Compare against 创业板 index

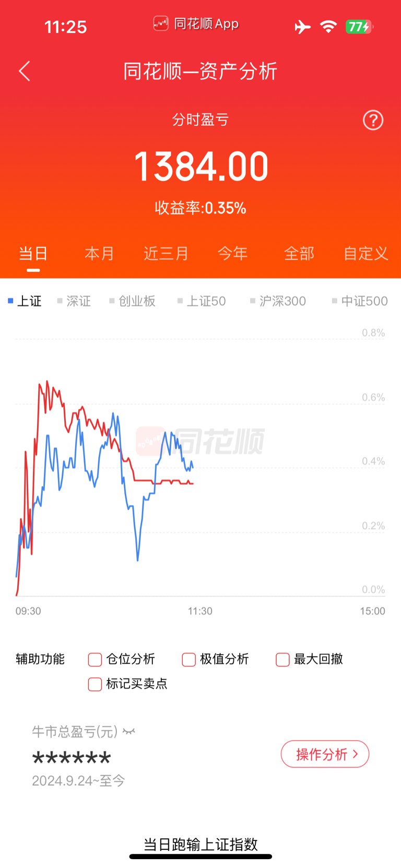[133, 301]
